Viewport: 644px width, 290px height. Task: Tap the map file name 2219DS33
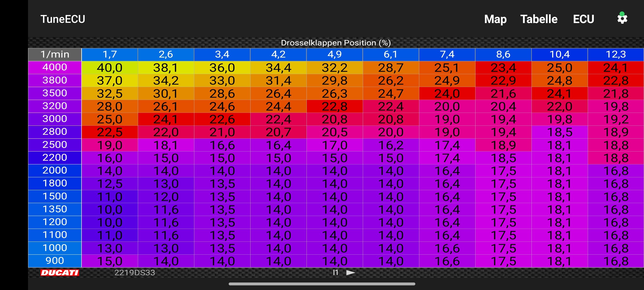point(134,272)
